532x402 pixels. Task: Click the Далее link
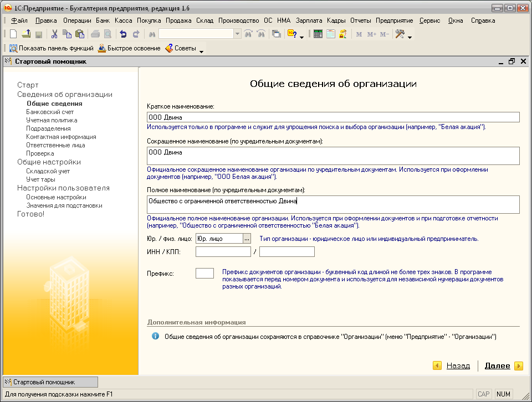tap(498, 365)
